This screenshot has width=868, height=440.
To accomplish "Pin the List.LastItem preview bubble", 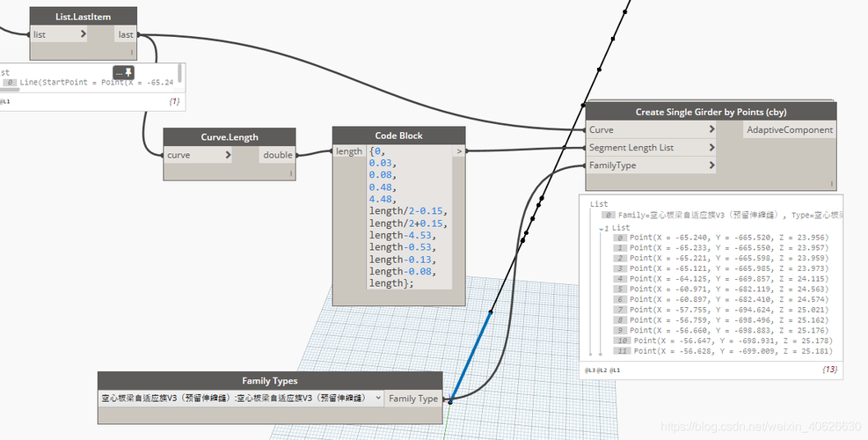I will point(129,72).
